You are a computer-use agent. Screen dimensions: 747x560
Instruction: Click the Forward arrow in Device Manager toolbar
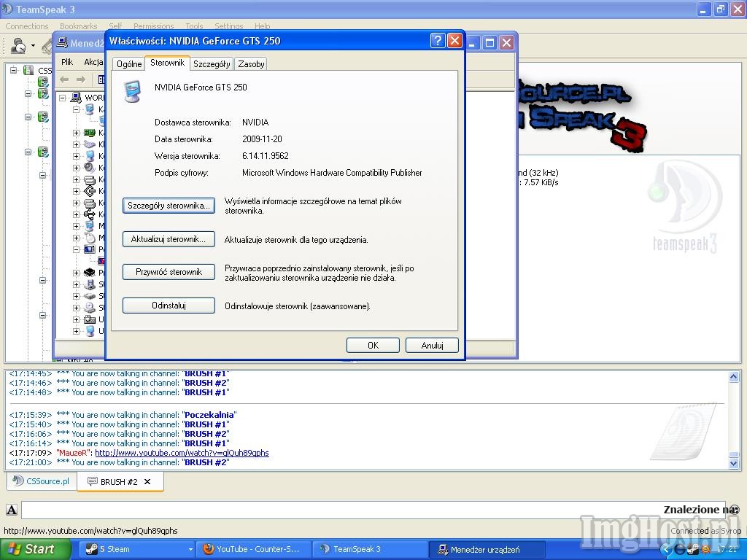click(81, 79)
